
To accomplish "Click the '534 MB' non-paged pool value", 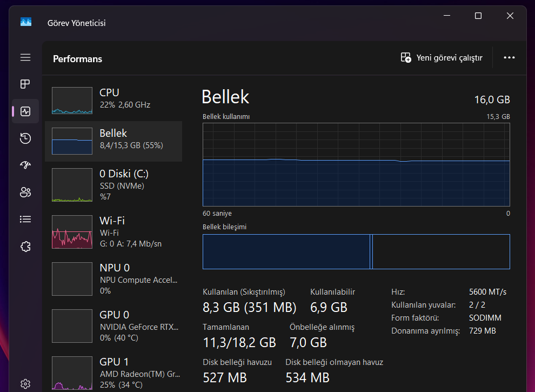I will coord(307,377).
